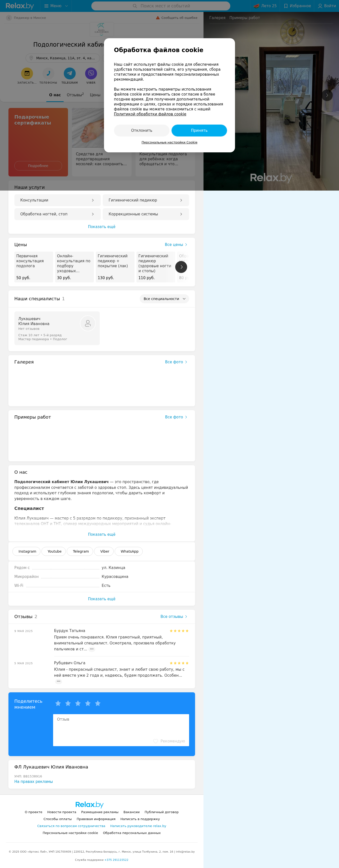Open Персональные настройки Cookie in dialog

[169, 142]
